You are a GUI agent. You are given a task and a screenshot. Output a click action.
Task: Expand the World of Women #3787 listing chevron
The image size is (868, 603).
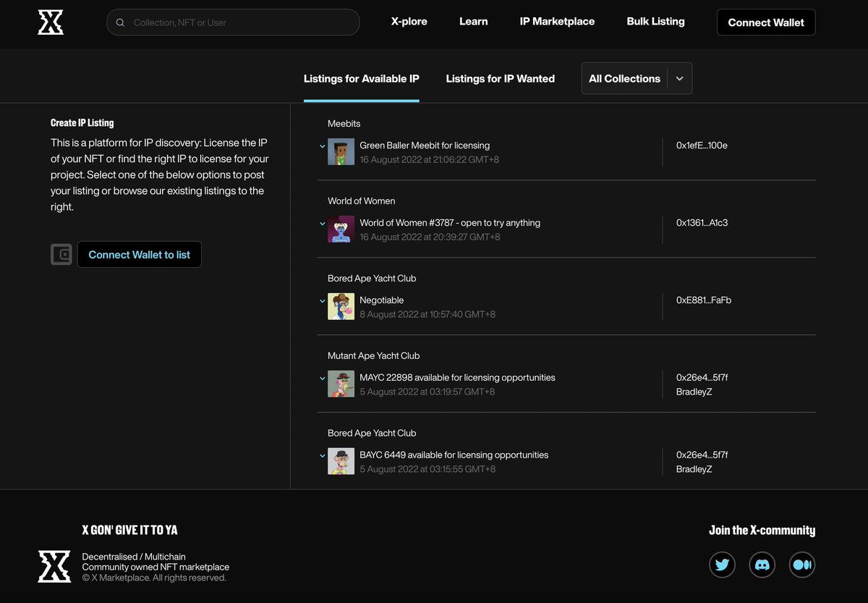tap(323, 224)
